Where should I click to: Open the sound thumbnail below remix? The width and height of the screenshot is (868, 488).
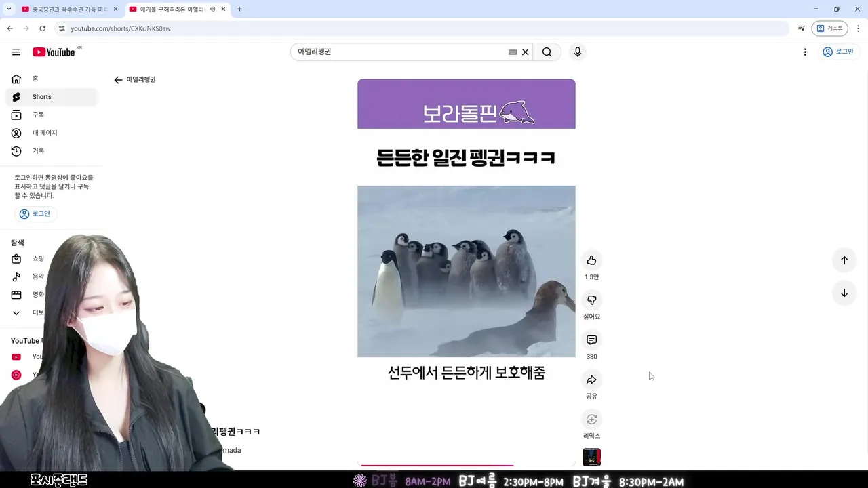tap(591, 457)
